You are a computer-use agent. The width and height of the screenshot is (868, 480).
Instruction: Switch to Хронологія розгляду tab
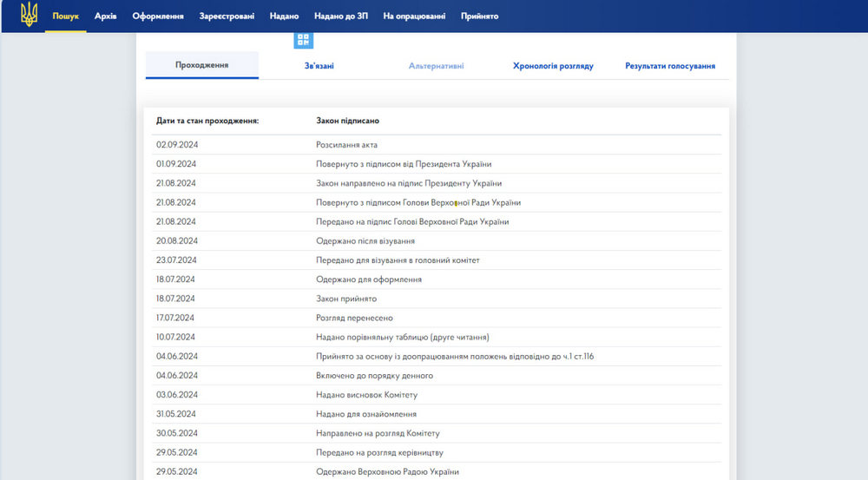pos(553,66)
